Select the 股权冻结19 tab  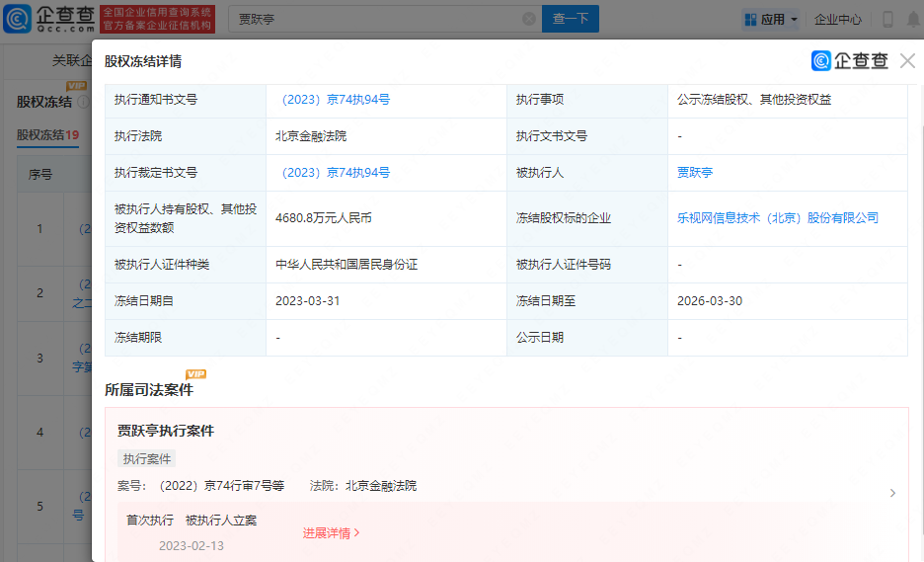click(x=47, y=135)
